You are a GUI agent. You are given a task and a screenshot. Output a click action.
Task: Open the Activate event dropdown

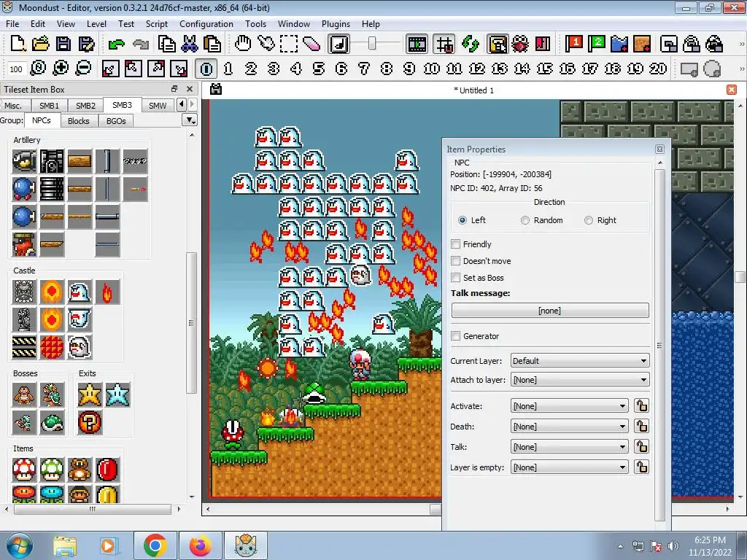click(569, 405)
